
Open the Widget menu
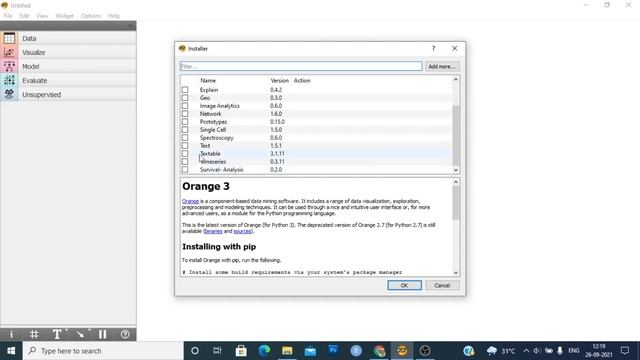click(64, 16)
